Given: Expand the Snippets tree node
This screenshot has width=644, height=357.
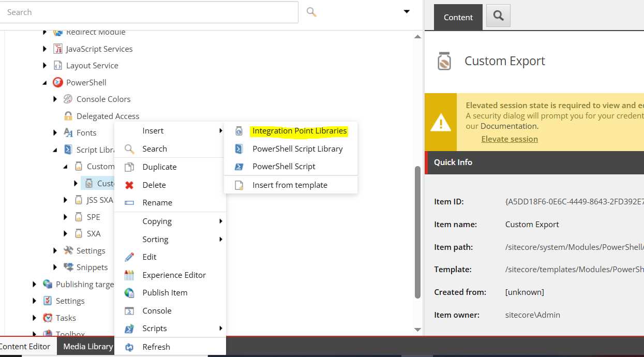Looking at the screenshot, I should [55, 267].
